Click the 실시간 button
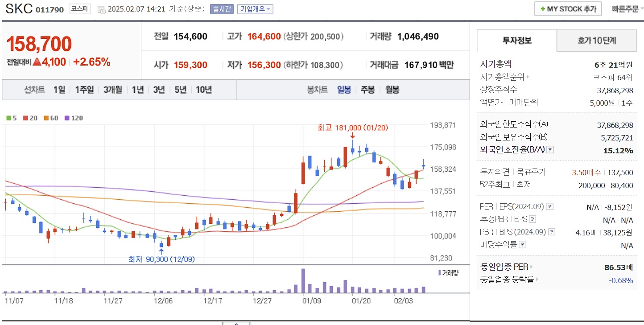The width and height of the screenshot is (644, 325). click(x=222, y=9)
